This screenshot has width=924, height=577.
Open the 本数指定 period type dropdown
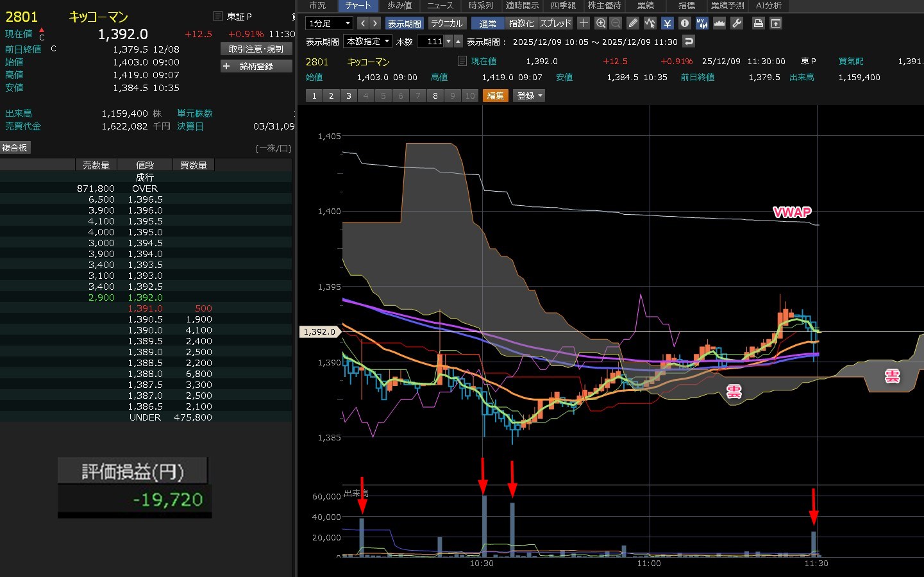[368, 41]
